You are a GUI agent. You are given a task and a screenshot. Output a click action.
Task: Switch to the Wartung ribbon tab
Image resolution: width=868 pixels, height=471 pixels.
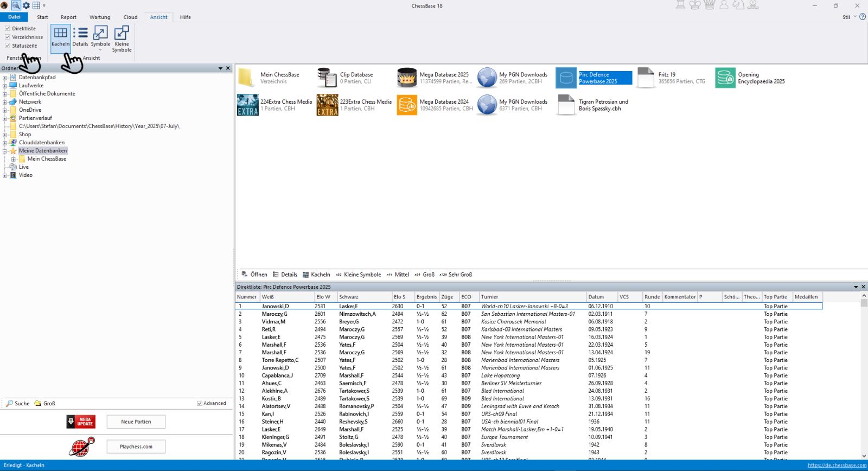point(100,17)
